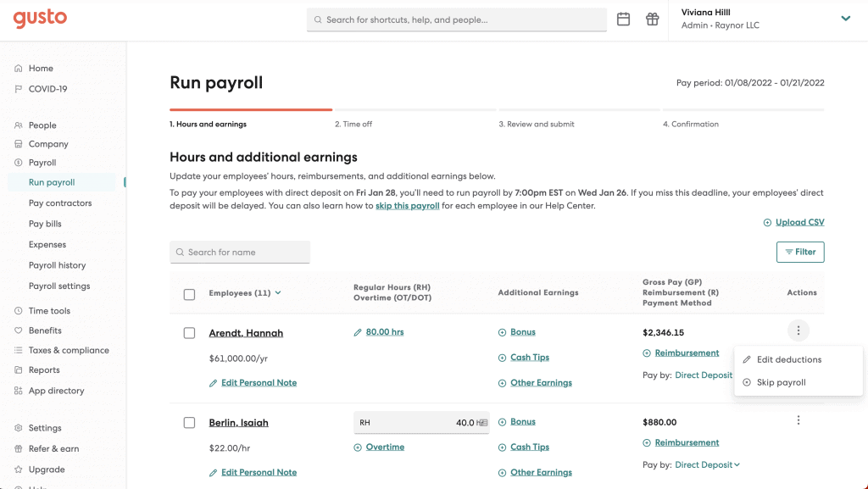Select Edit deductions menu option
Viewport: 868px width, 489px height.
(x=788, y=359)
